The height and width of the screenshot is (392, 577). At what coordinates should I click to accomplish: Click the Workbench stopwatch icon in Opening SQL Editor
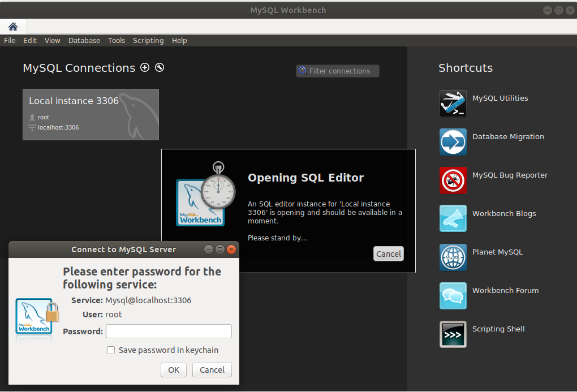click(206, 194)
